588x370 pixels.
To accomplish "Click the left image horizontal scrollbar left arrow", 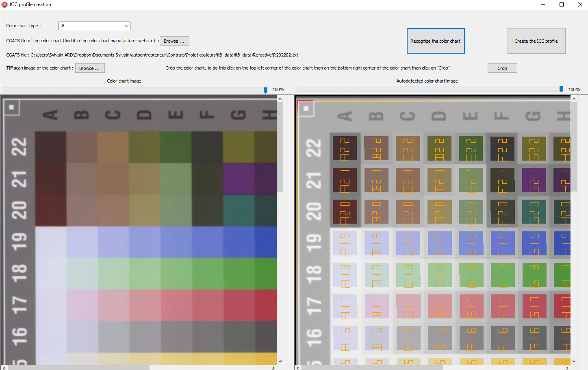I will tap(4, 368).
